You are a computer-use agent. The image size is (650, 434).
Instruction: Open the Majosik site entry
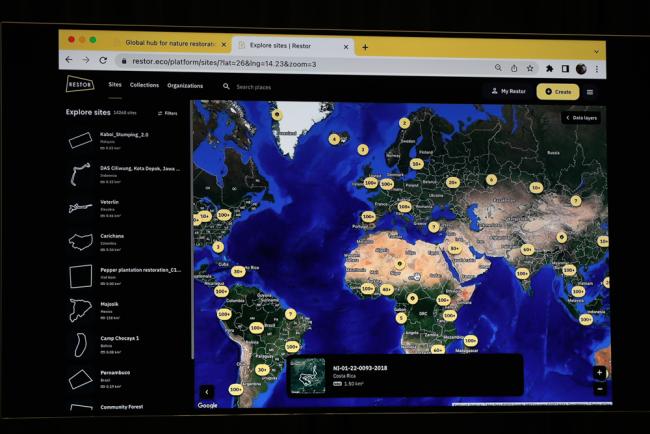124,310
